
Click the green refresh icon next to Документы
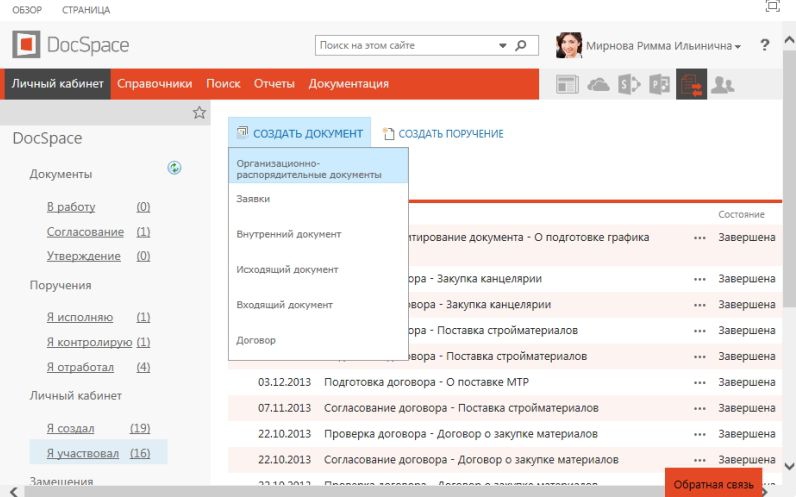[174, 168]
